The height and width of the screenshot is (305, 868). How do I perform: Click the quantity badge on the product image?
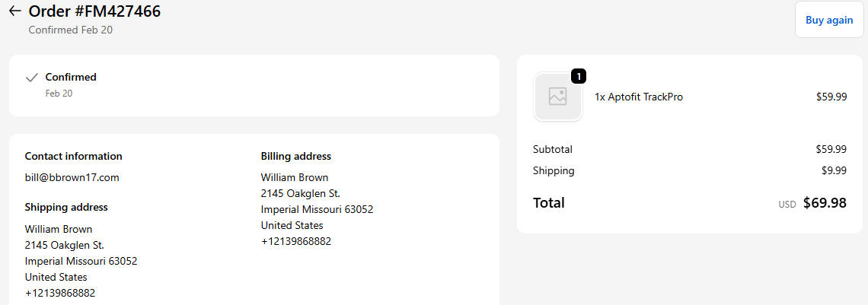point(579,76)
